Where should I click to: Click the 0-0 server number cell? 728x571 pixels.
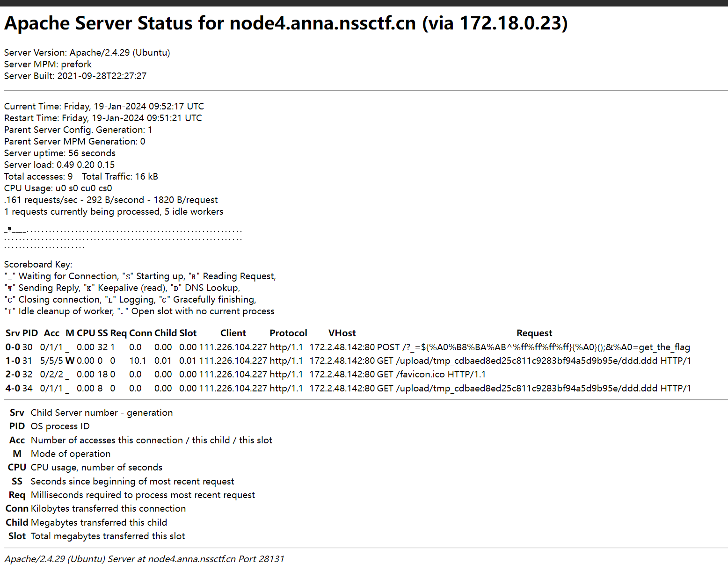pos(13,347)
